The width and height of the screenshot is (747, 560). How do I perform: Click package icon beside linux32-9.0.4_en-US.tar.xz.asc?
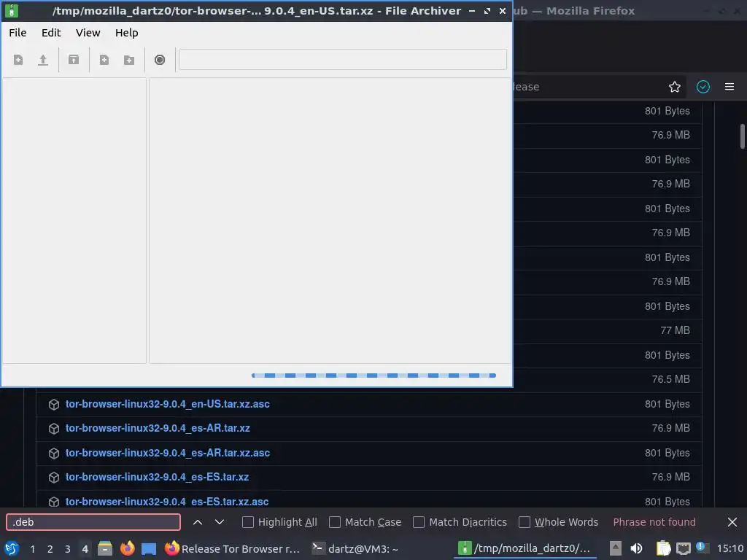click(x=54, y=404)
